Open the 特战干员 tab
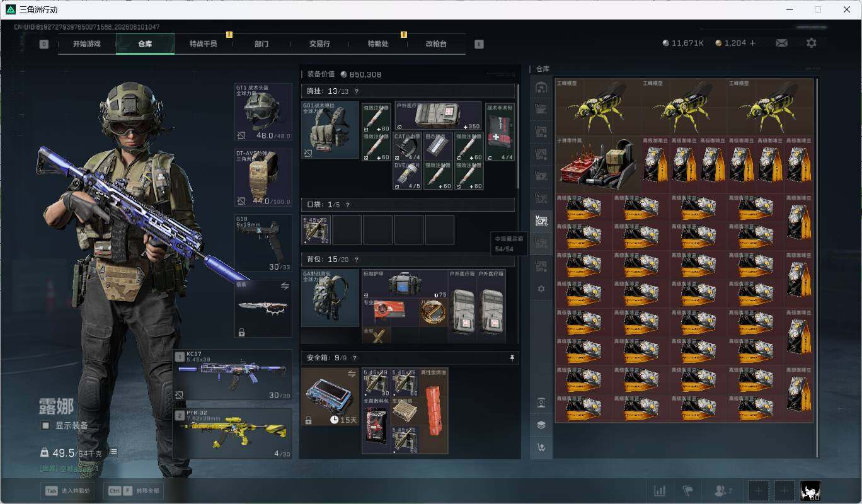Image resolution: width=862 pixels, height=504 pixels. click(203, 44)
